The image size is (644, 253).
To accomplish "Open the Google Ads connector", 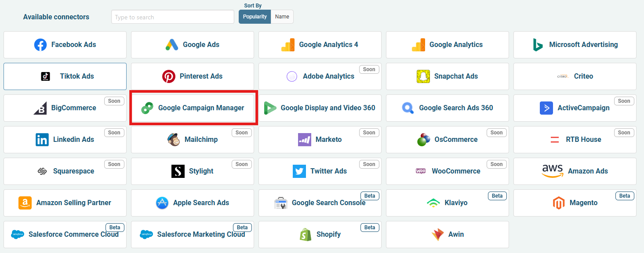I will tap(193, 45).
